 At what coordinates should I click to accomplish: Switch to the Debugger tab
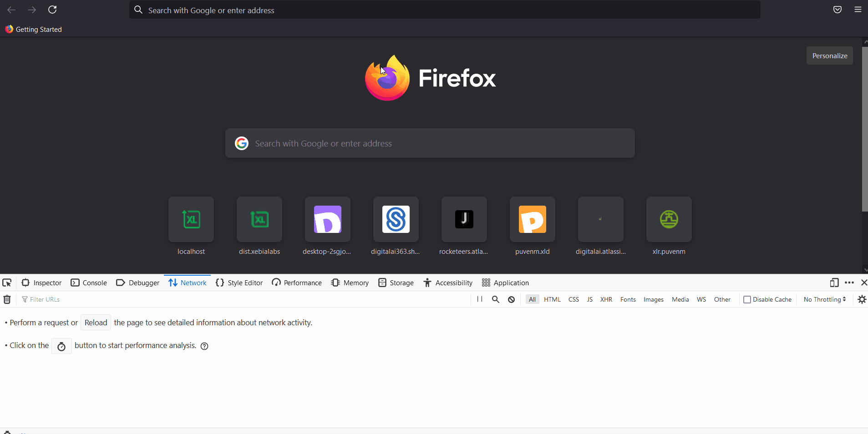(x=137, y=283)
